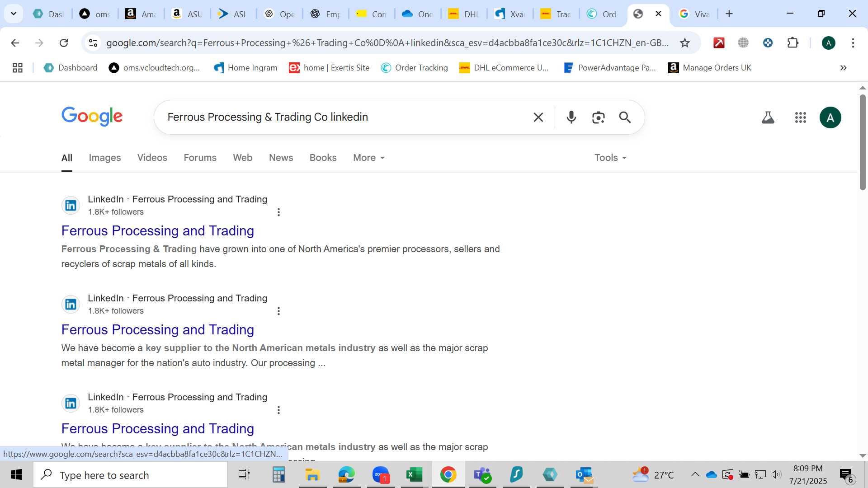Click the Chrome address bar URL

tap(387, 43)
